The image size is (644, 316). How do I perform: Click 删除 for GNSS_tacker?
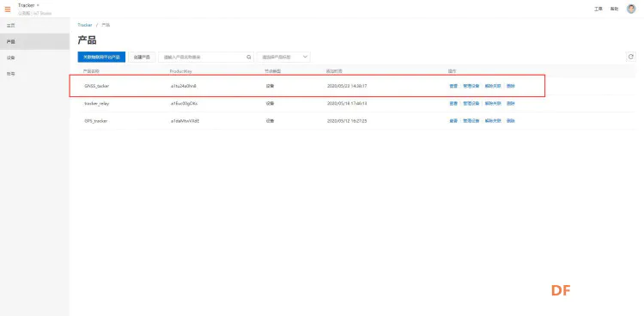click(511, 86)
